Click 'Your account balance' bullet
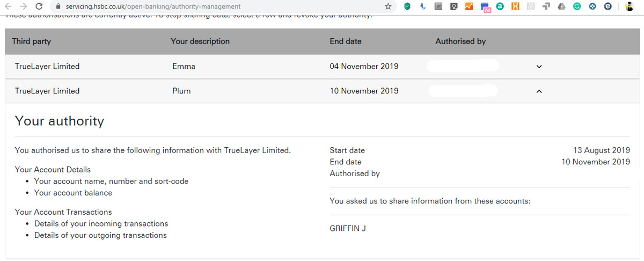644x261 pixels. (x=74, y=193)
